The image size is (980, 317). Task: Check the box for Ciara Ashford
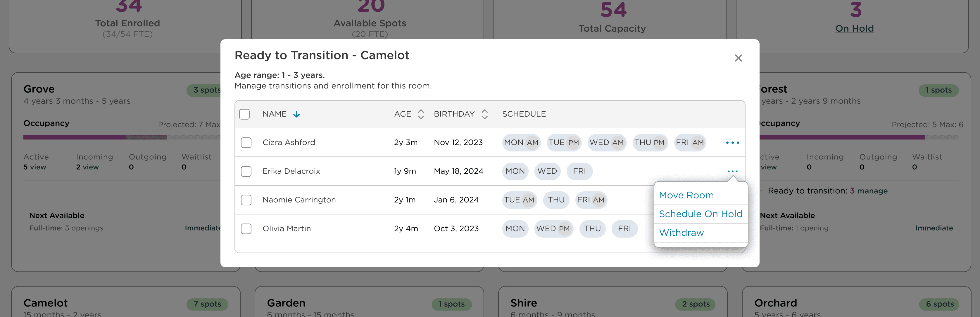[x=246, y=142]
